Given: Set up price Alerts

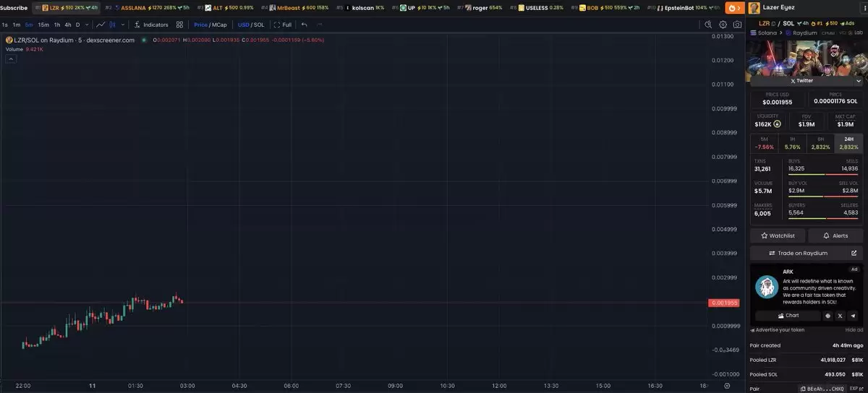Looking at the screenshot, I should pyautogui.click(x=835, y=236).
